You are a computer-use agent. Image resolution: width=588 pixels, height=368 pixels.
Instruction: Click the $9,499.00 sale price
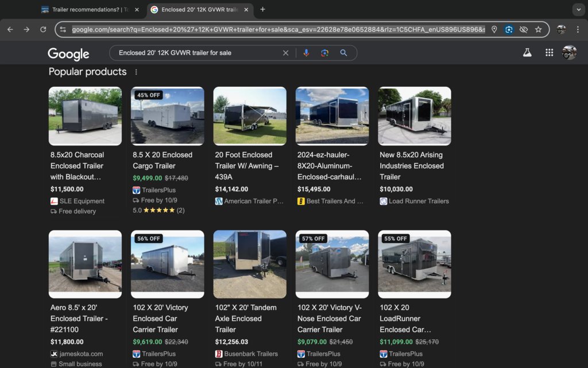pos(148,178)
